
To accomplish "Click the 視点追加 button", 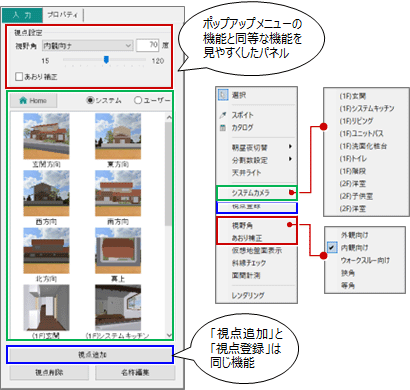I will 90,354.
